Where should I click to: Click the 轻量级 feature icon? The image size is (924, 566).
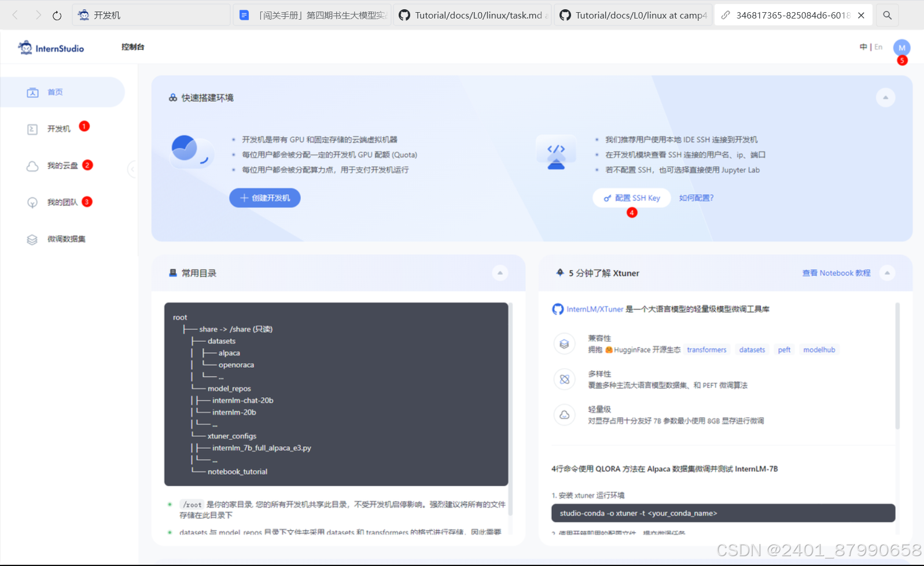564,415
